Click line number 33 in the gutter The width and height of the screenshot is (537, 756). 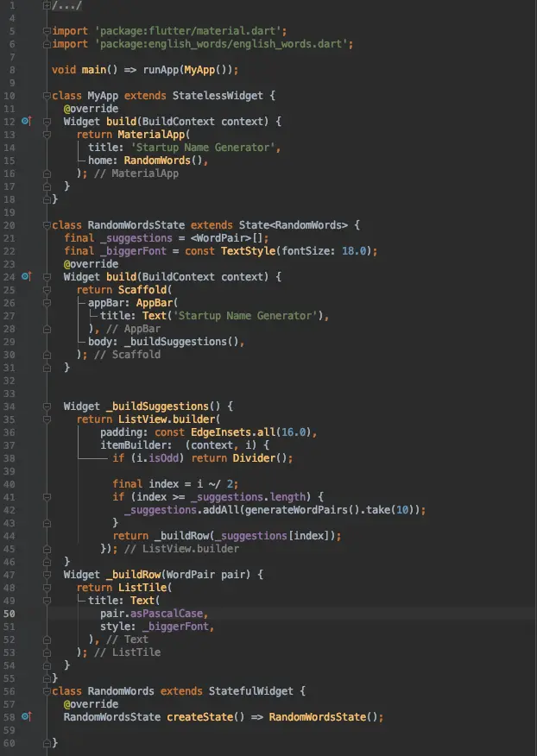point(9,394)
